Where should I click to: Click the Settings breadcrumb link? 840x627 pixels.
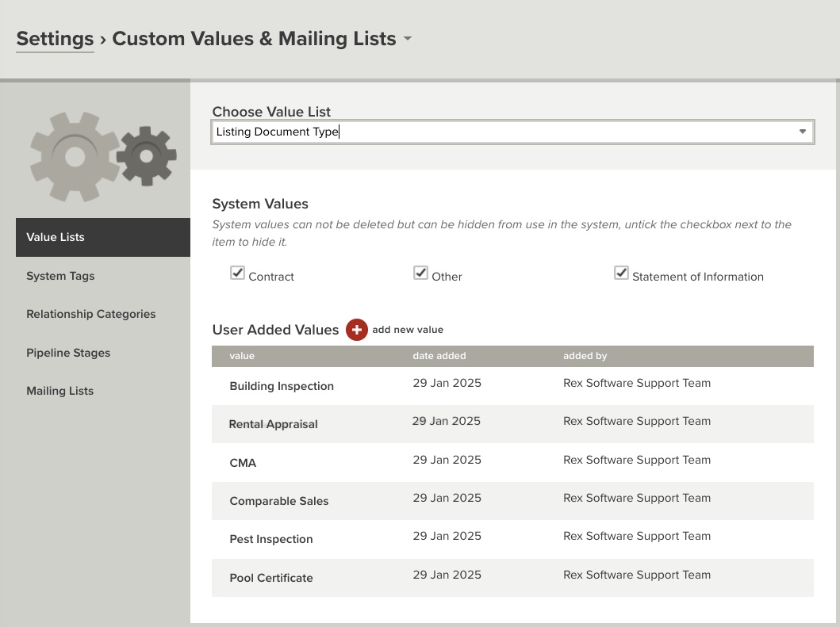(55, 39)
